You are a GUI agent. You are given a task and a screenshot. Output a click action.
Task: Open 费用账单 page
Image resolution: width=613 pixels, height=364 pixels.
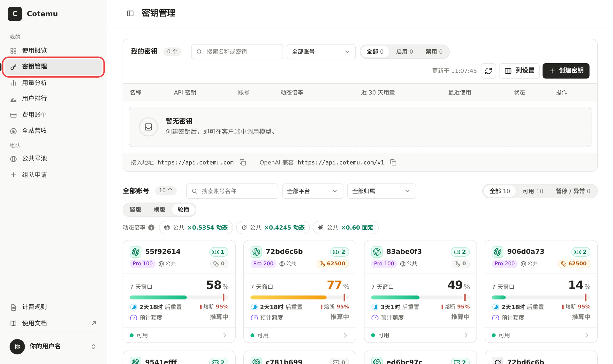[x=53, y=115]
